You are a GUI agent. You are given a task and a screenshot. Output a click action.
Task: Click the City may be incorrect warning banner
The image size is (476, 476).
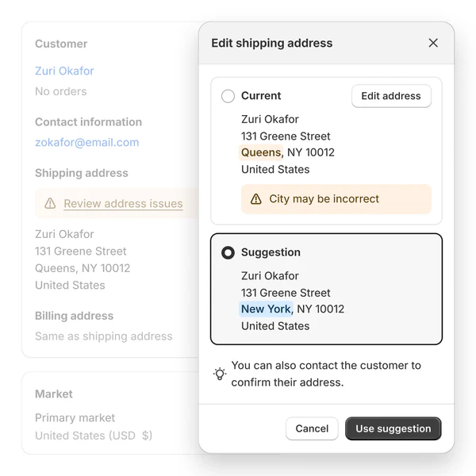[x=336, y=199]
